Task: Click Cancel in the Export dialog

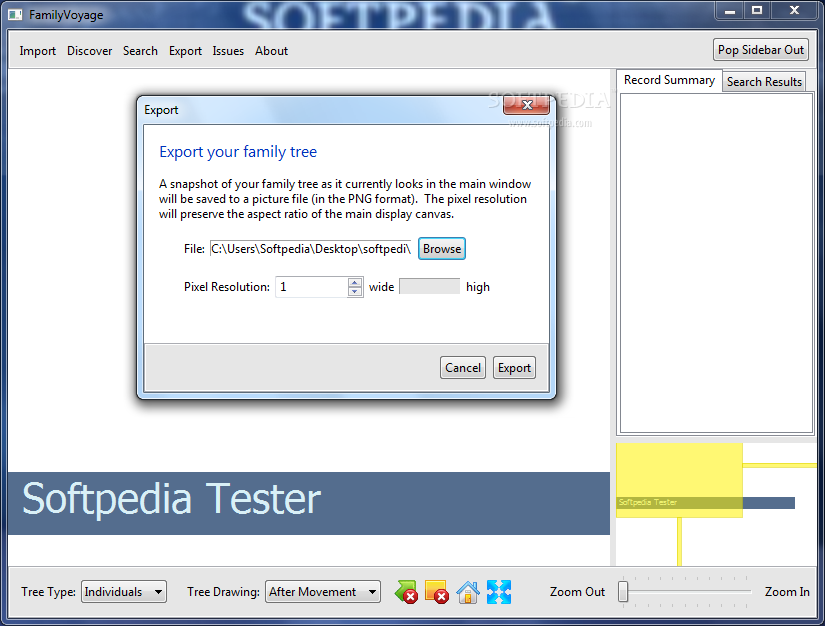Action: tap(463, 368)
